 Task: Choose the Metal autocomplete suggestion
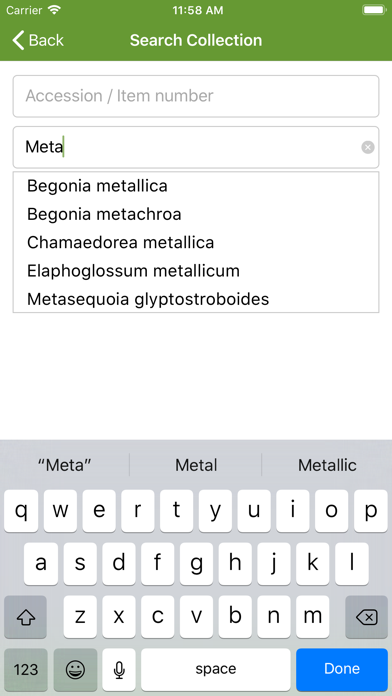(196, 465)
